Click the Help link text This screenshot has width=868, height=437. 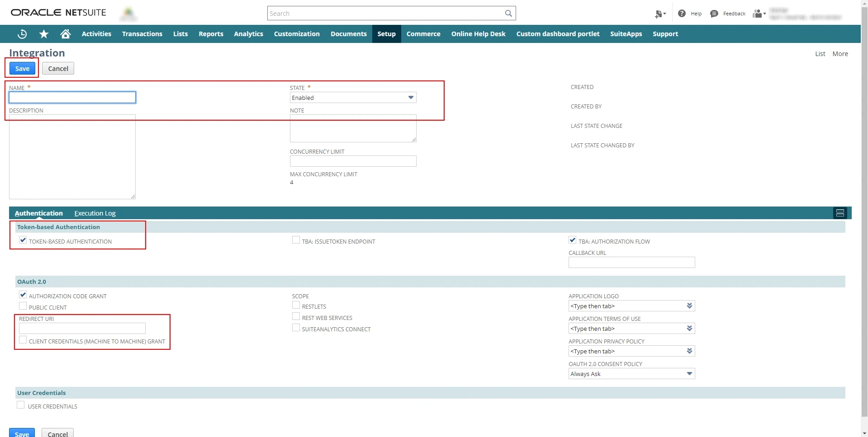(x=696, y=14)
